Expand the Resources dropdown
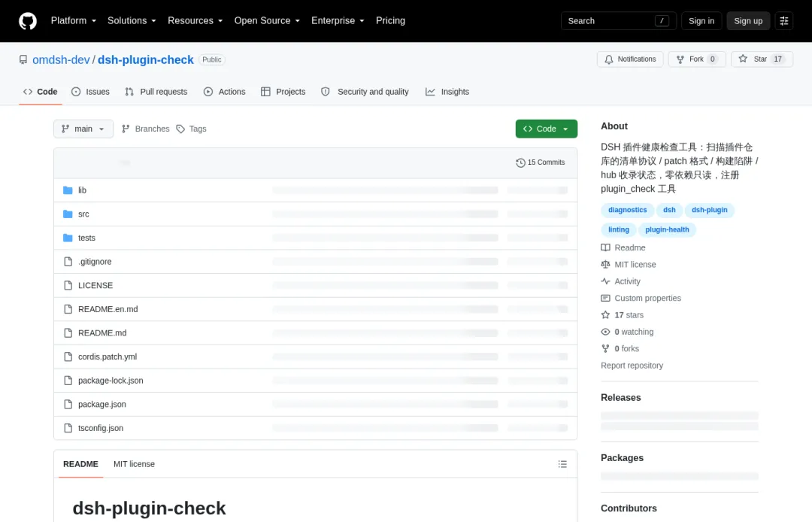This screenshot has width=812, height=522. (195, 21)
